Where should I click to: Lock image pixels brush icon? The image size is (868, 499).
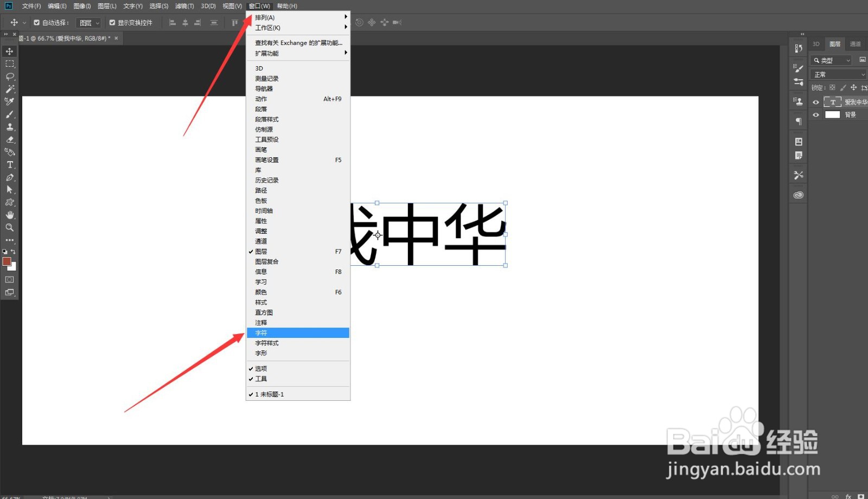(843, 87)
